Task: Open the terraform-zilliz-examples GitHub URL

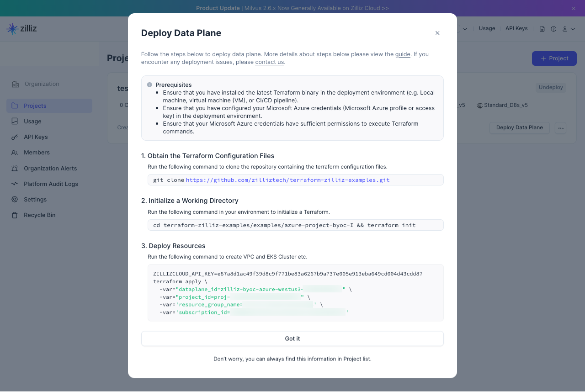Action: (287, 180)
